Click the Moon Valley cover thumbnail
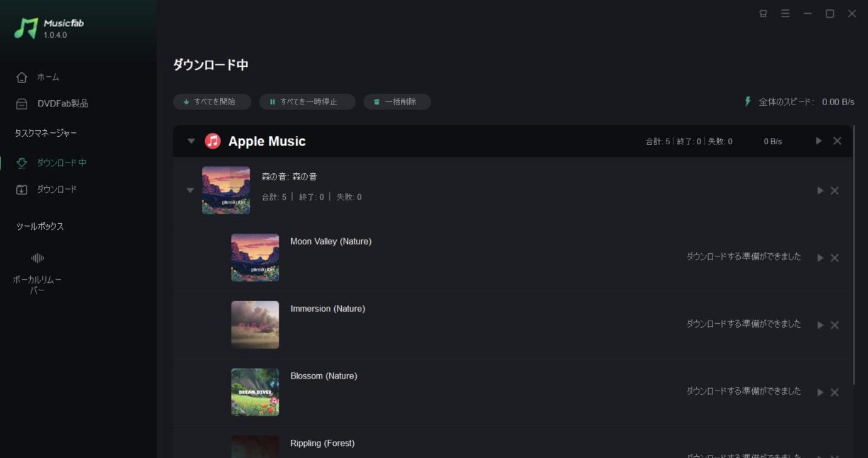This screenshot has width=868, height=458. coord(255,258)
